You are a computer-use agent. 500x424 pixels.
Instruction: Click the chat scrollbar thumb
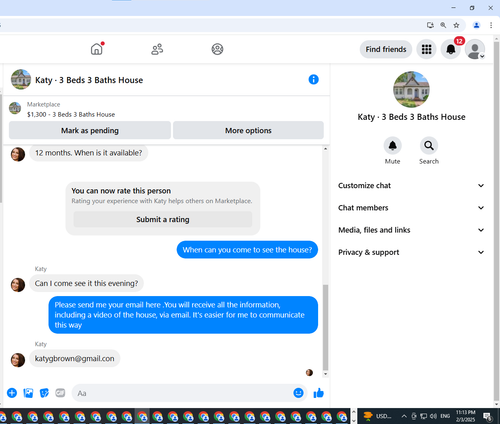[326, 327]
